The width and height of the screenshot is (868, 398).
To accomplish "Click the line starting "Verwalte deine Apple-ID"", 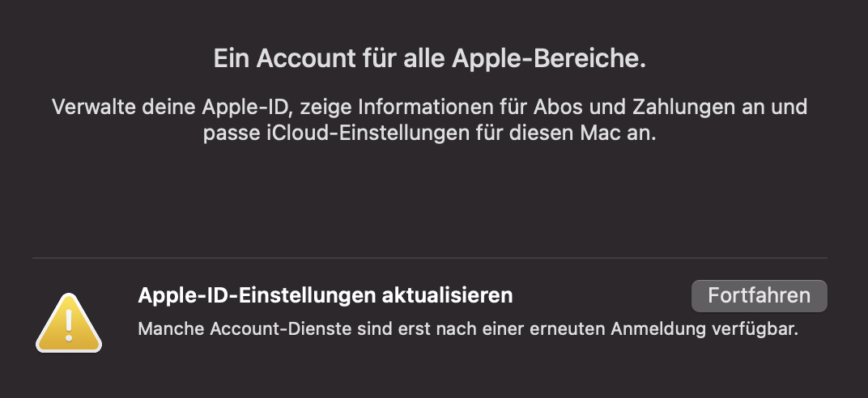I will tap(430, 107).
